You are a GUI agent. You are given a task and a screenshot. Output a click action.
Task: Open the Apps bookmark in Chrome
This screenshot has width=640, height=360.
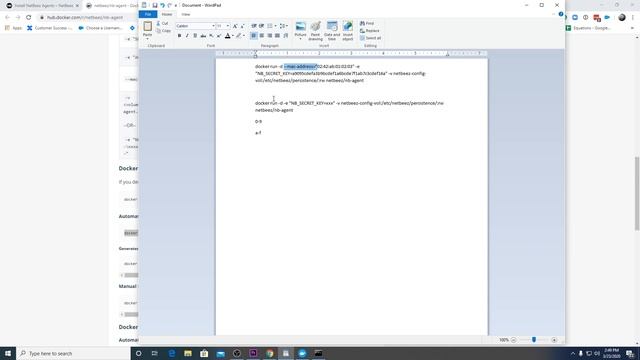tap(13, 28)
